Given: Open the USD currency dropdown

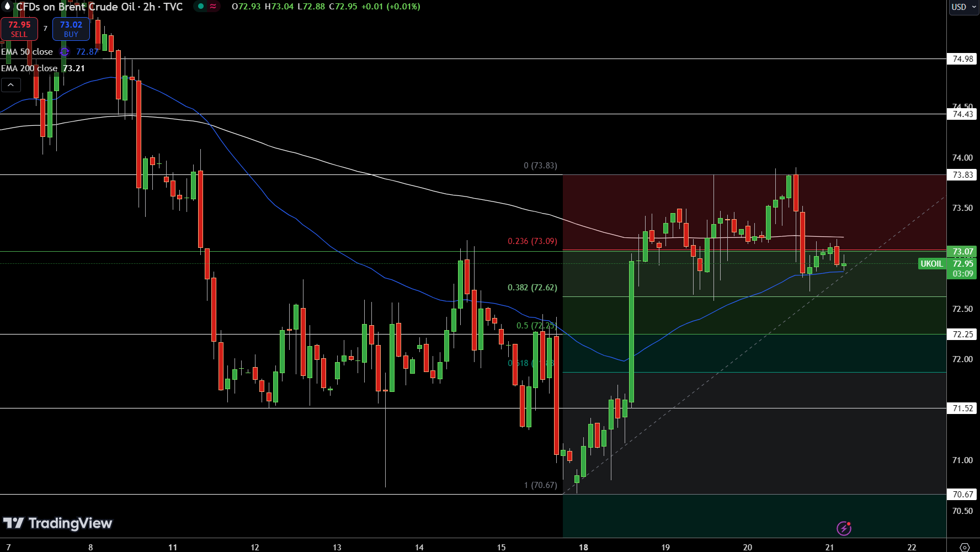Looking at the screenshot, I should (x=963, y=7).
